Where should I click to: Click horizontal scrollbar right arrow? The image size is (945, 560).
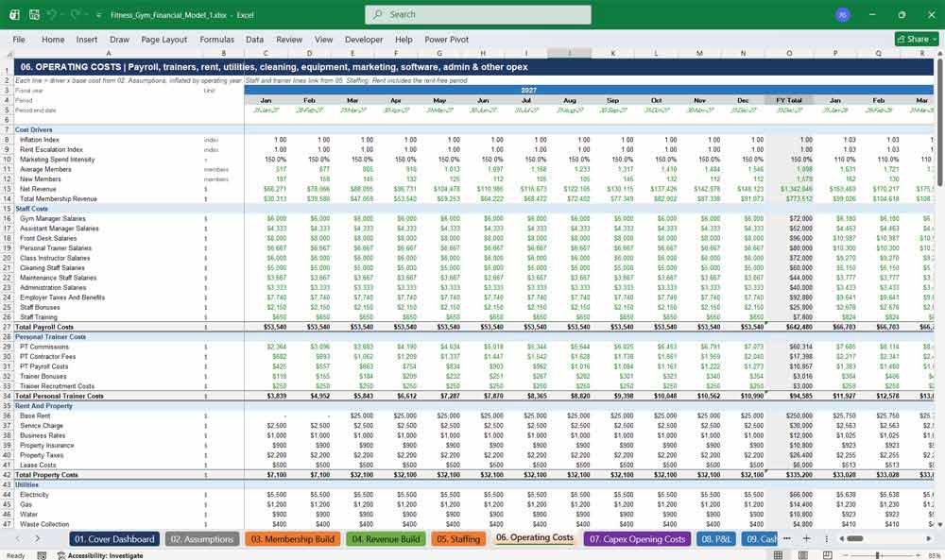[x=930, y=539]
